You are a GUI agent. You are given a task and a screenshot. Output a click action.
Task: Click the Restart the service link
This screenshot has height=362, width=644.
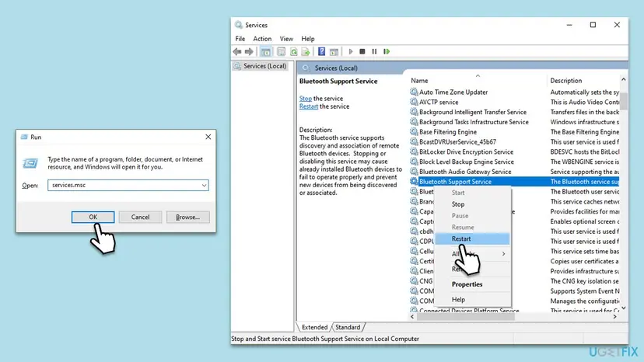pyautogui.click(x=309, y=106)
